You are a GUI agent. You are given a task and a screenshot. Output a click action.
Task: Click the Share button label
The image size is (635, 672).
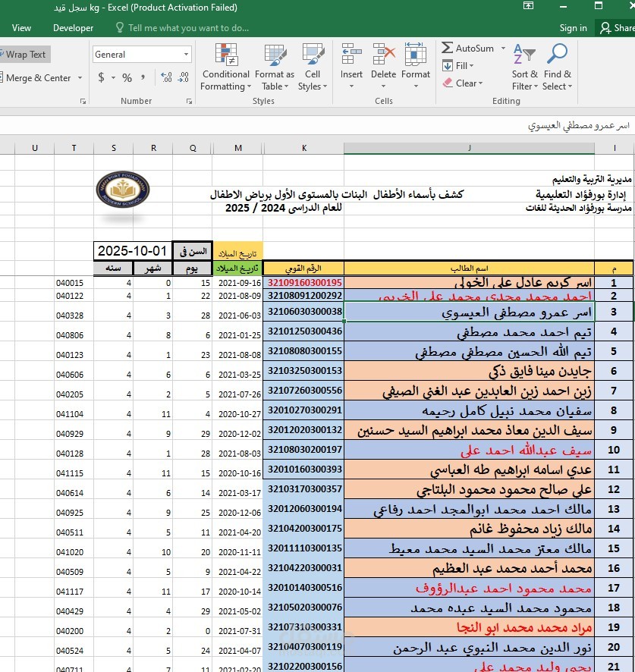tap(624, 28)
